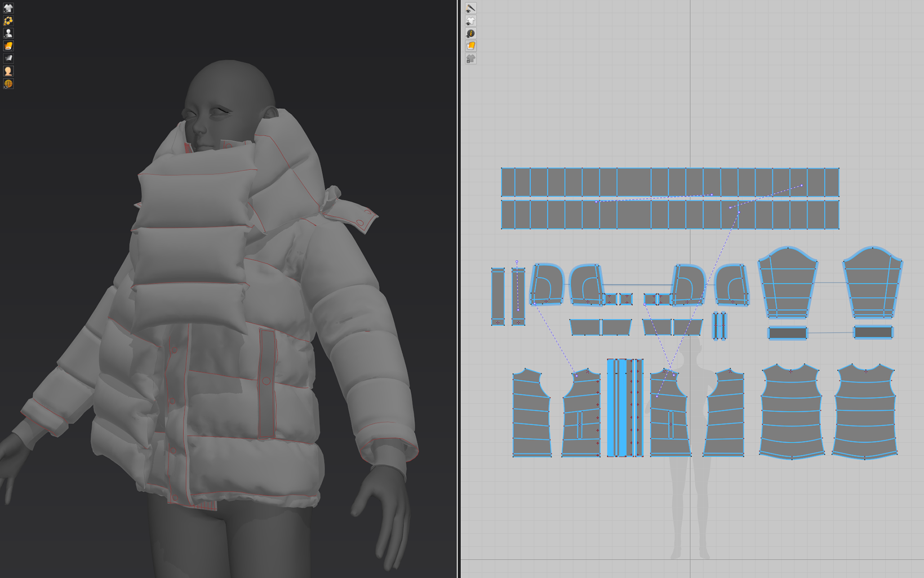Select the left sleeve cuff rectangle pattern
Image resolution: width=924 pixels, height=578 pixels.
[x=787, y=333]
